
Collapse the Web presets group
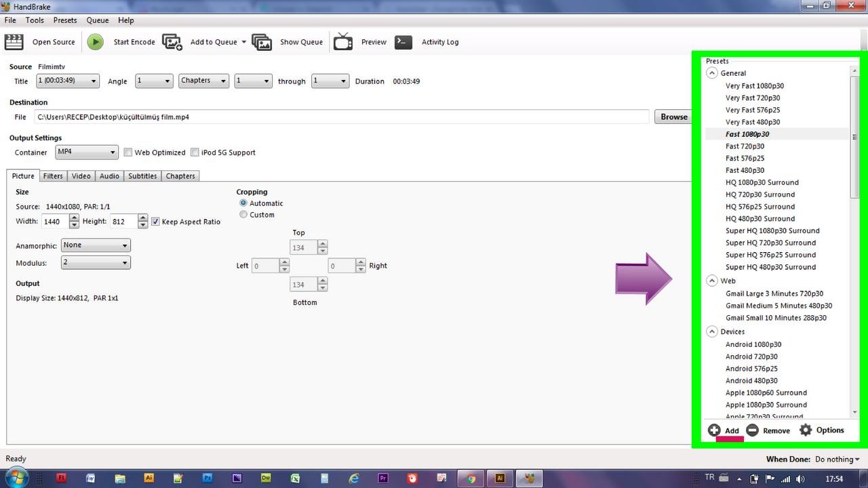712,281
